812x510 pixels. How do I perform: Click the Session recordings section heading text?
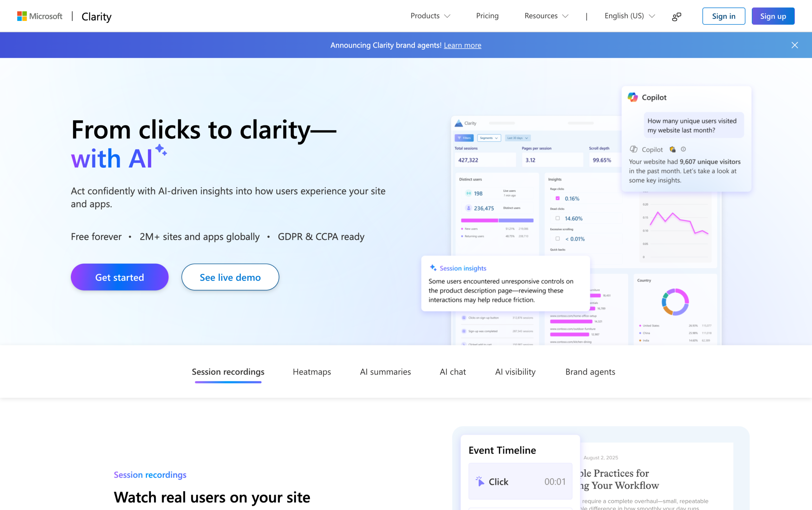[x=150, y=474]
